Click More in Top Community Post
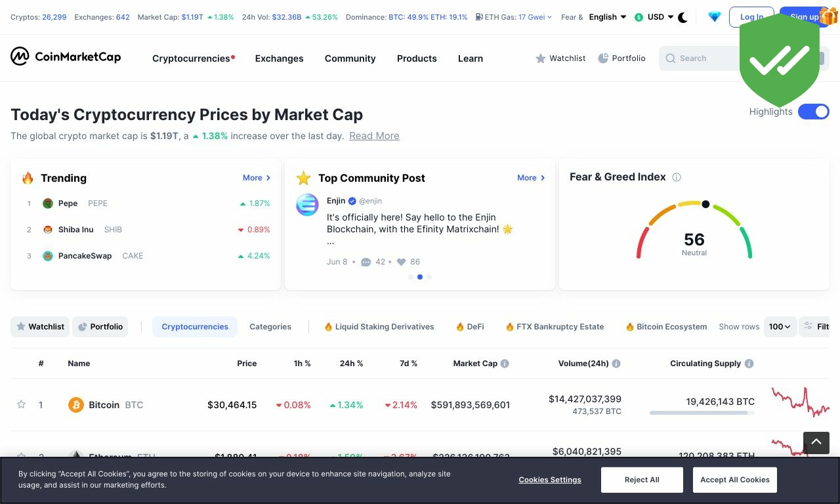 click(x=531, y=178)
